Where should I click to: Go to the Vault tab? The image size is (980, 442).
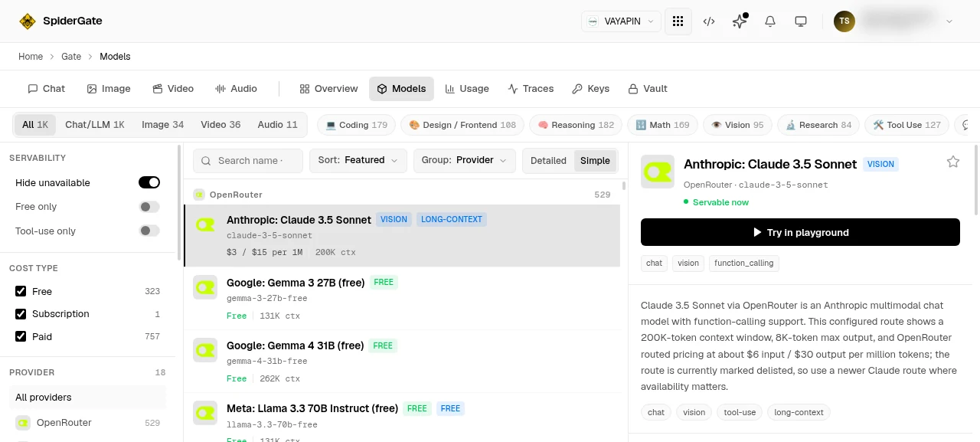(x=648, y=89)
